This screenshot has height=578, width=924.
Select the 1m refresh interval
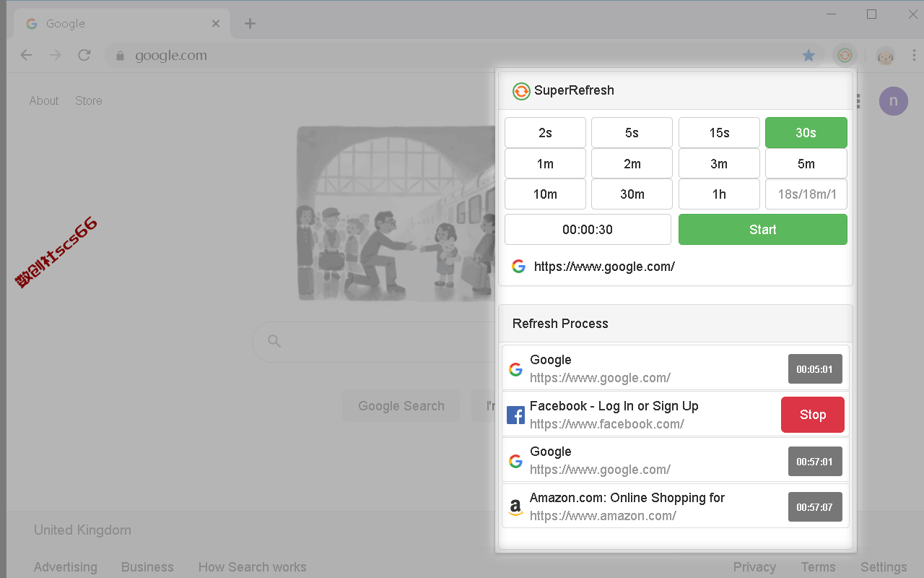click(545, 164)
